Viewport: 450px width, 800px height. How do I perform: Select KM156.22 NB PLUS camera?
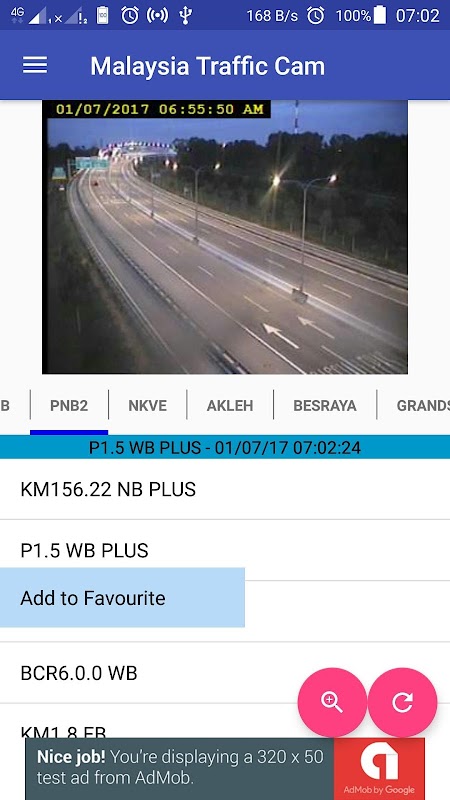pos(225,489)
